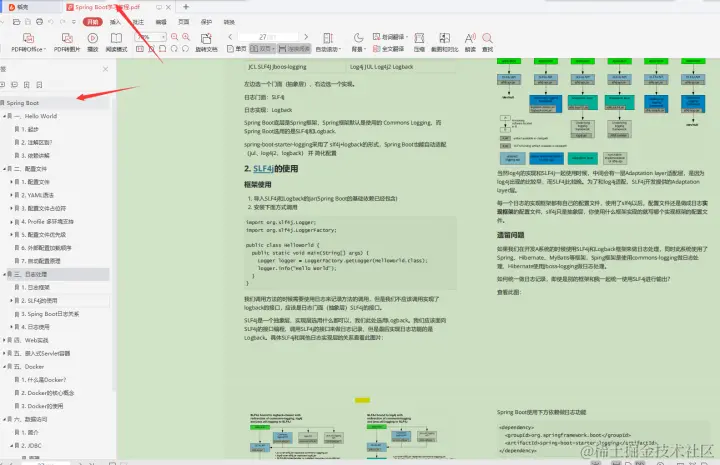
Task: Select the 转换 ribbon tab
Action: pos(229,22)
